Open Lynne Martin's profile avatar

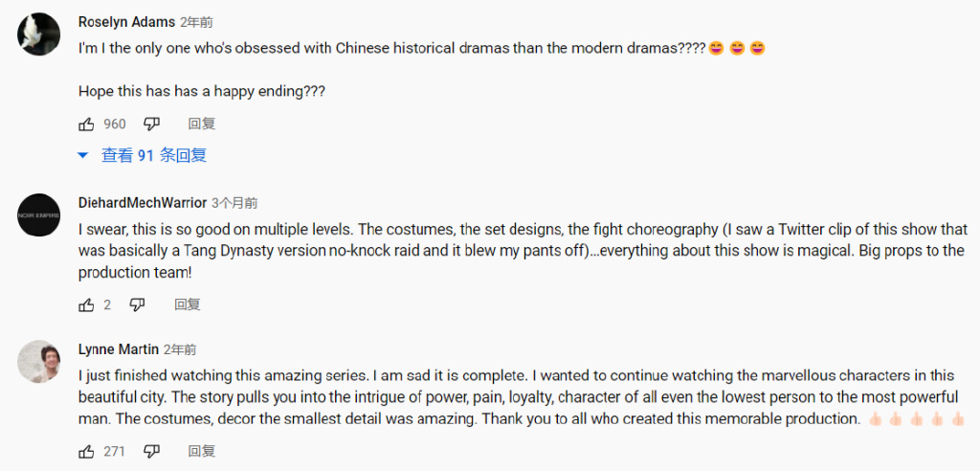(x=39, y=362)
